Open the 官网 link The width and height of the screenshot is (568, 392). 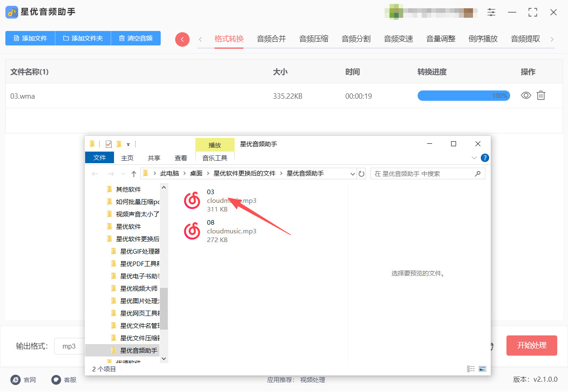(24, 380)
